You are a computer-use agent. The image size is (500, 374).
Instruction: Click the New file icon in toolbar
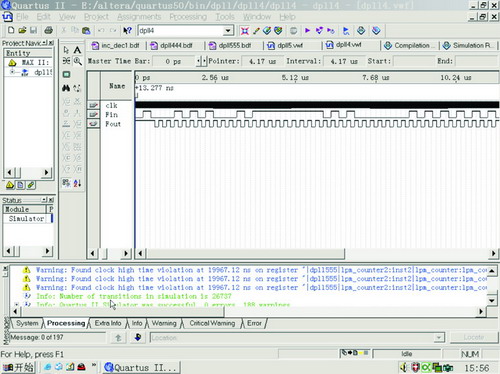11,31
